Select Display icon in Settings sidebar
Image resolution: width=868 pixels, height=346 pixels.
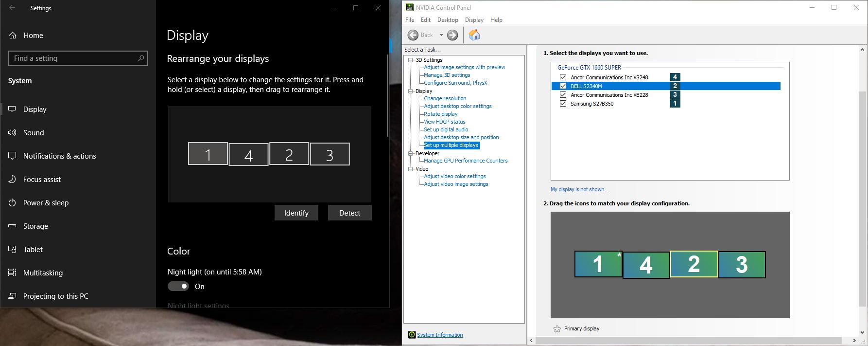click(x=13, y=109)
